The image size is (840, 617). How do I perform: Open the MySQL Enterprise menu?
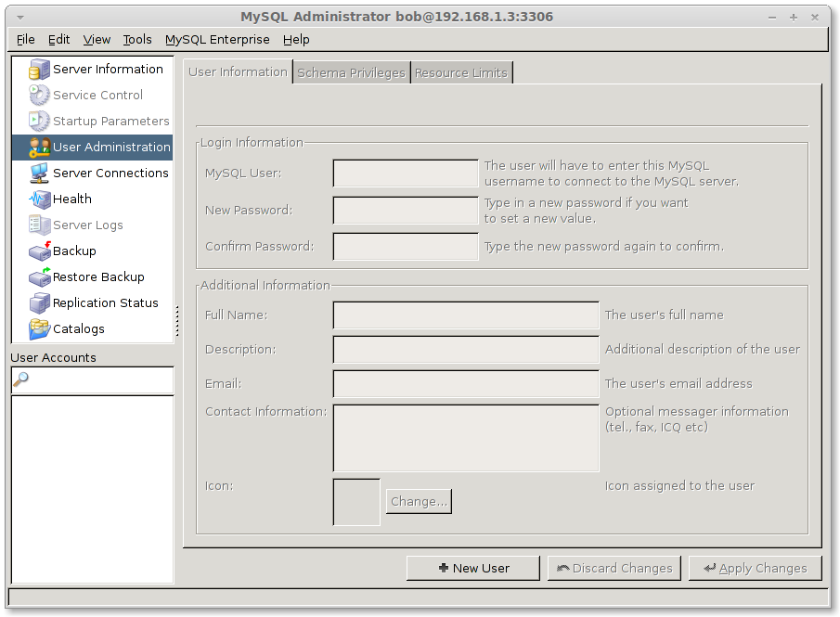(217, 40)
